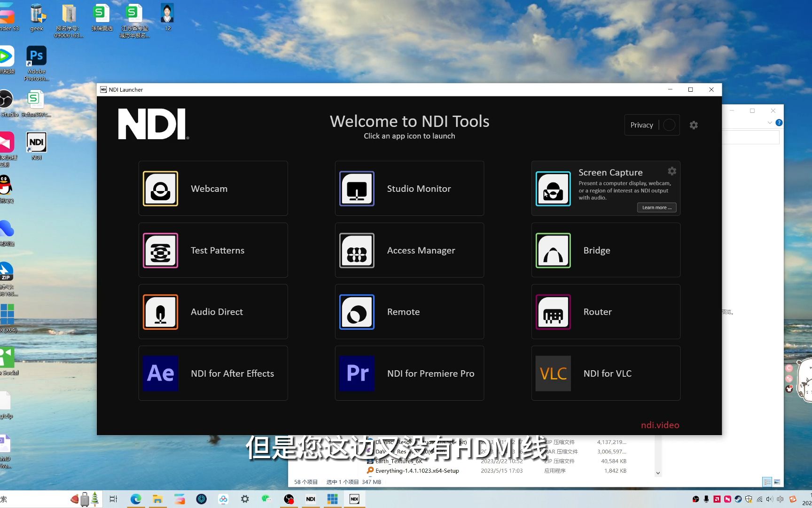Toggle the Privacy switch
812x508 pixels.
coord(669,125)
